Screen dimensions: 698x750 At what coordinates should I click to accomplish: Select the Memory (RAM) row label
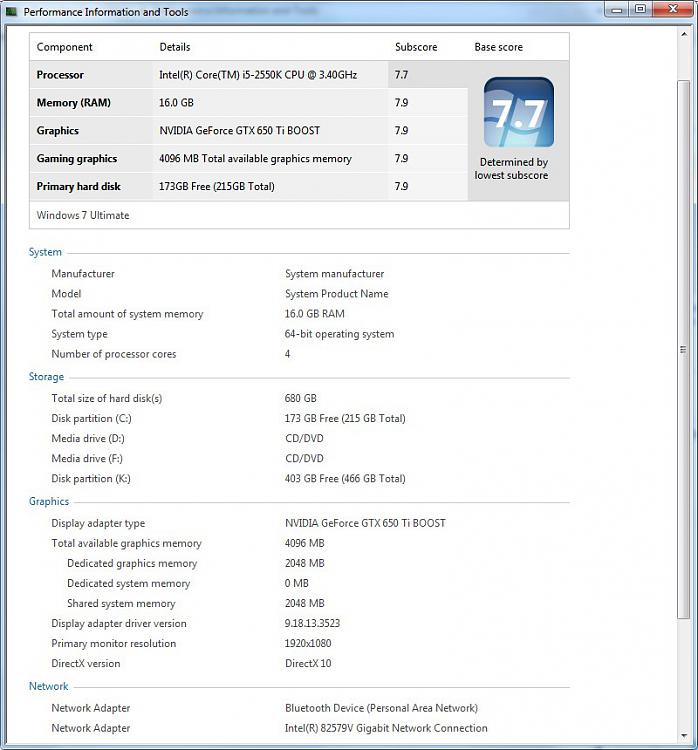(73, 102)
